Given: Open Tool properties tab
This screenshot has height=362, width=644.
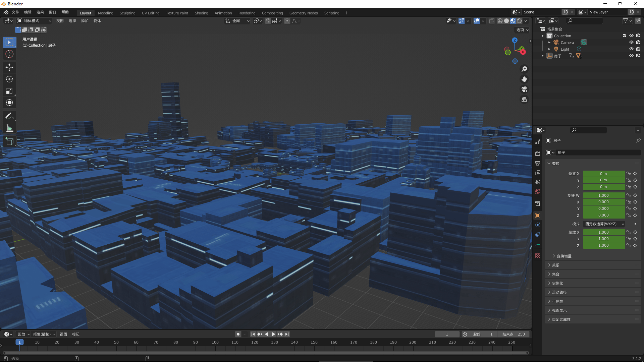Looking at the screenshot, I should [x=538, y=142].
